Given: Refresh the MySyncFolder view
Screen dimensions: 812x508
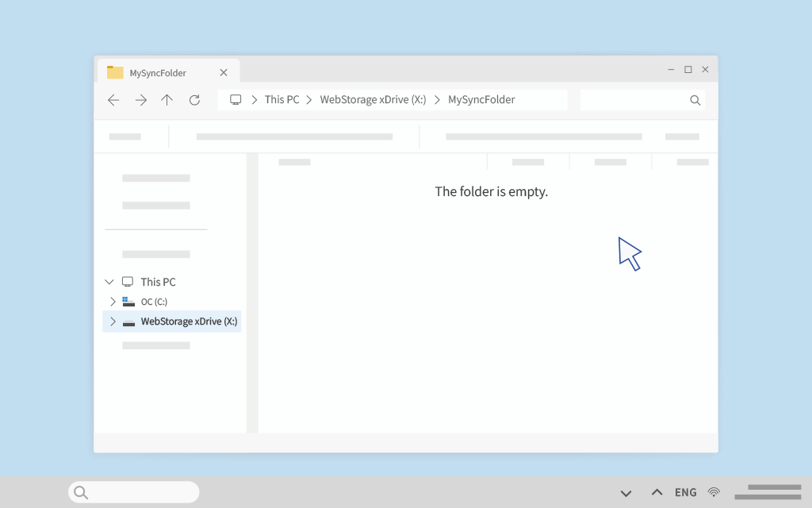Looking at the screenshot, I should (194, 100).
